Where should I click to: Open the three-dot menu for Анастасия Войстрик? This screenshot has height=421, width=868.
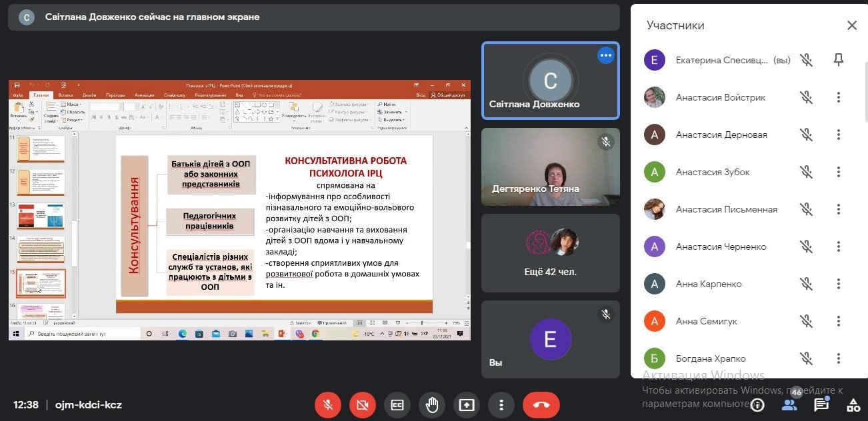(839, 97)
